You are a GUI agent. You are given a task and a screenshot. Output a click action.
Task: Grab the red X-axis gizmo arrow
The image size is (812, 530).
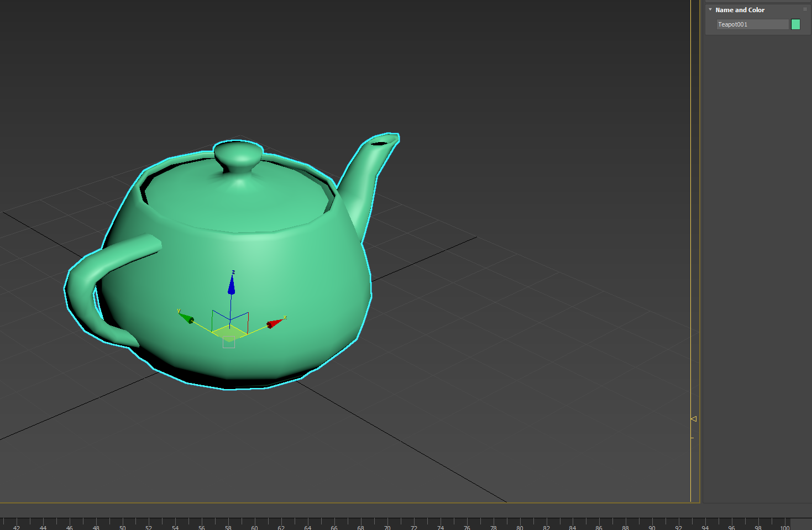[x=275, y=323]
